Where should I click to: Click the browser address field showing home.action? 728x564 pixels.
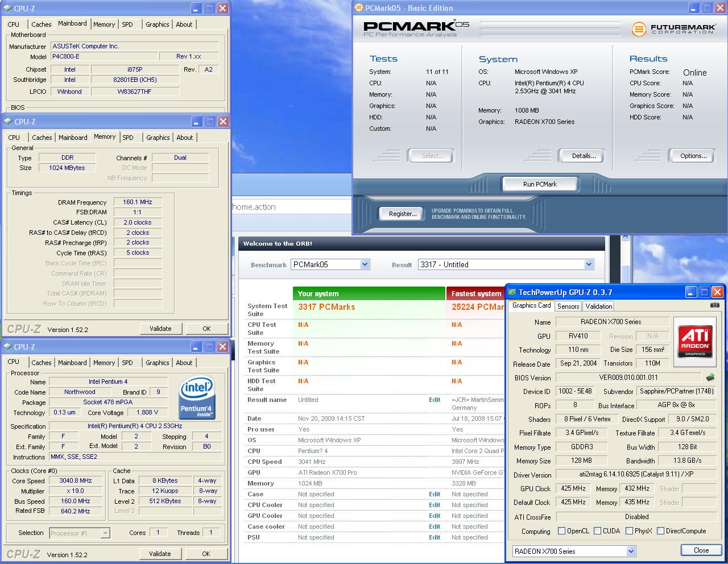291,207
